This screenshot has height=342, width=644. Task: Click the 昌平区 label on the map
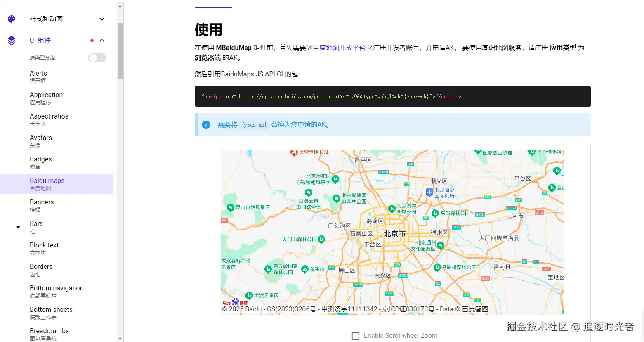click(x=363, y=160)
